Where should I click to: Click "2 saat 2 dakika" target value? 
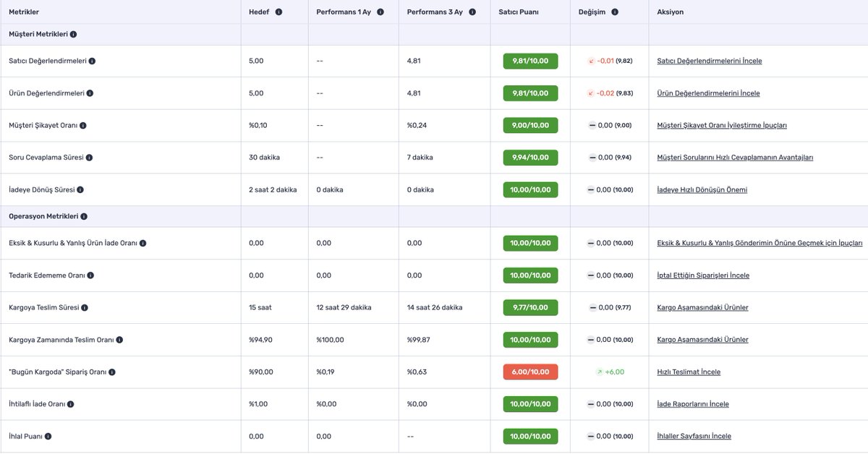273,190
